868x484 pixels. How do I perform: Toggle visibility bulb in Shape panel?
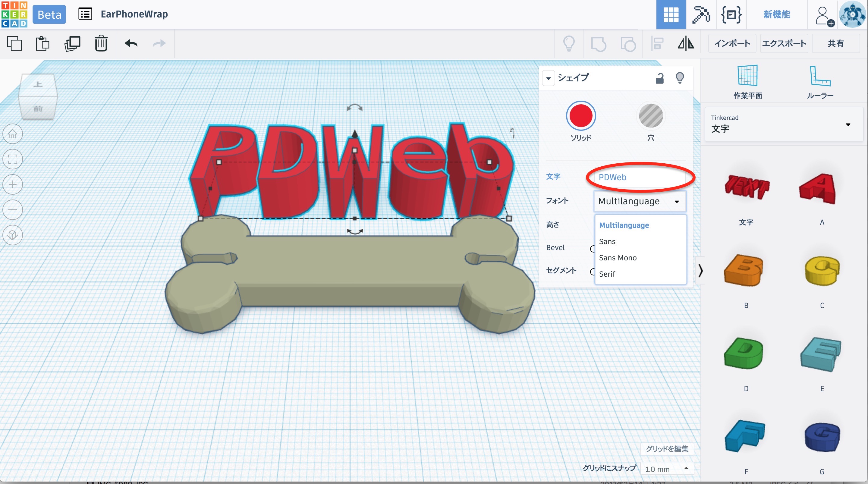tap(680, 78)
